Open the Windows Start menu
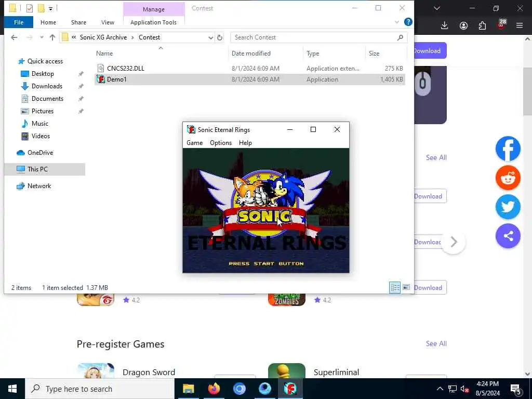Image resolution: width=532 pixels, height=399 pixels. pyautogui.click(x=12, y=389)
